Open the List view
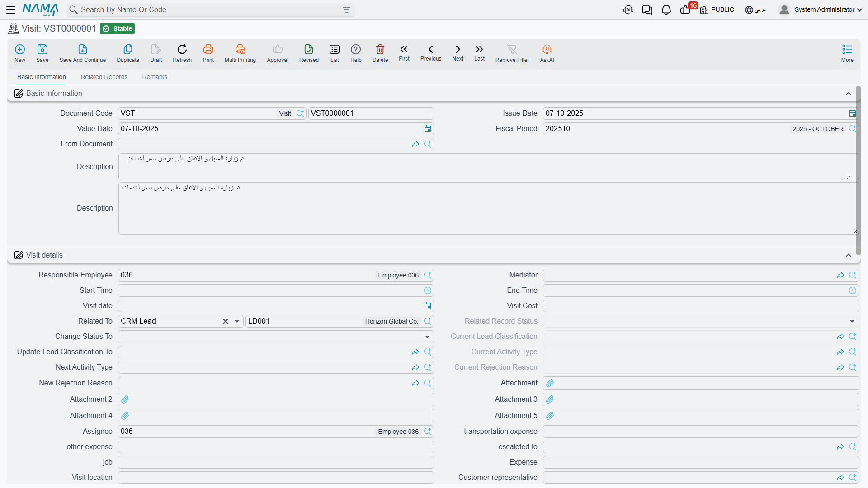This screenshot has width=868, height=488. tap(335, 53)
